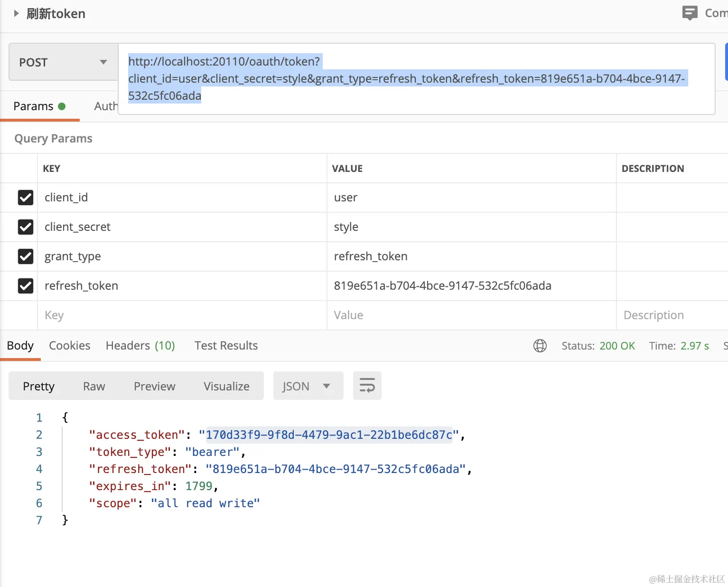Viewport: 728px width, 587px height.
Task: Expand the 刷新token request title arrow
Action: [17, 13]
